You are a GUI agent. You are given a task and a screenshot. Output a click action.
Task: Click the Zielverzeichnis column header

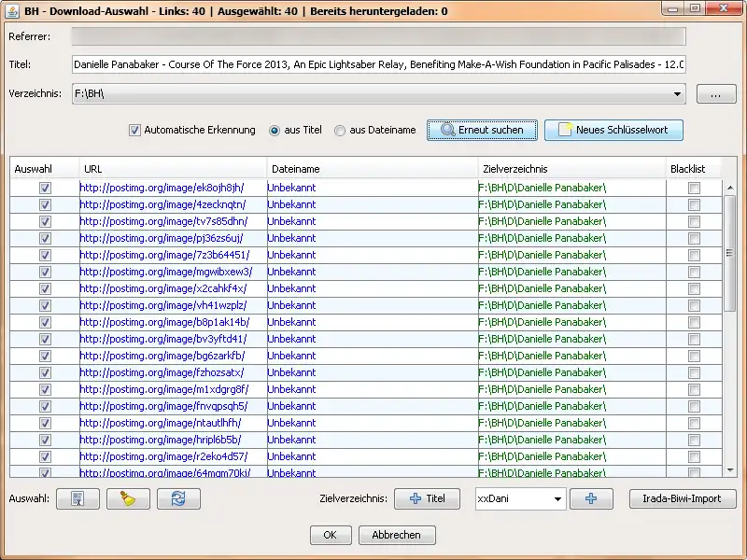(571, 169)
